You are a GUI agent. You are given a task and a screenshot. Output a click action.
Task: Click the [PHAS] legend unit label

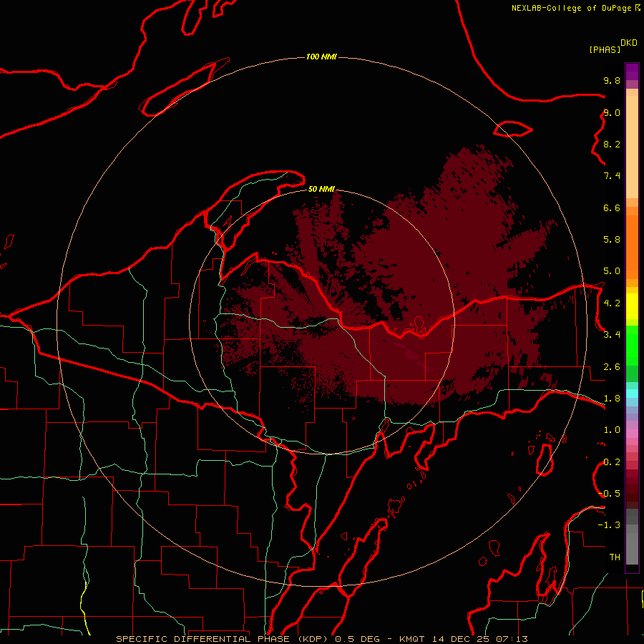point(605,49)
